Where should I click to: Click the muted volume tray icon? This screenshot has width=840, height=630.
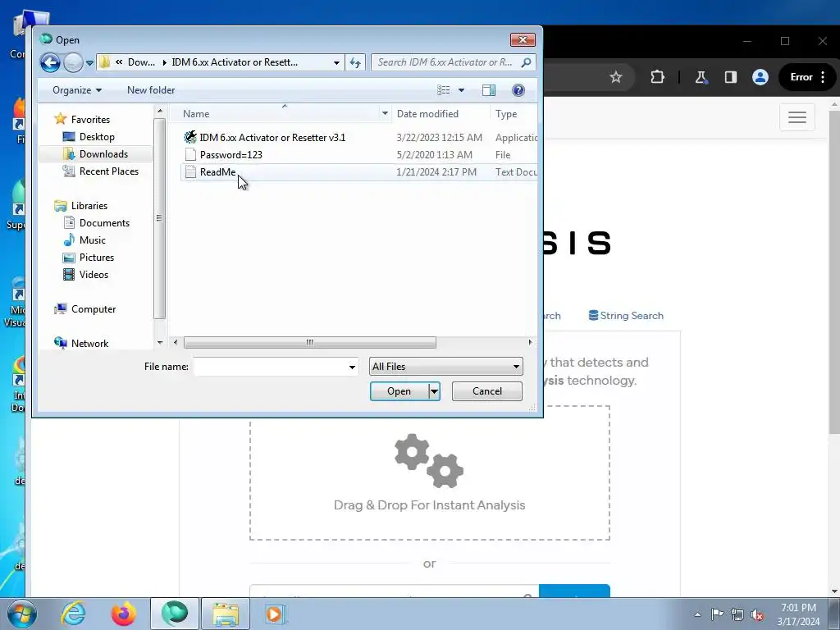pyautogui.click(x=757, y=614)
